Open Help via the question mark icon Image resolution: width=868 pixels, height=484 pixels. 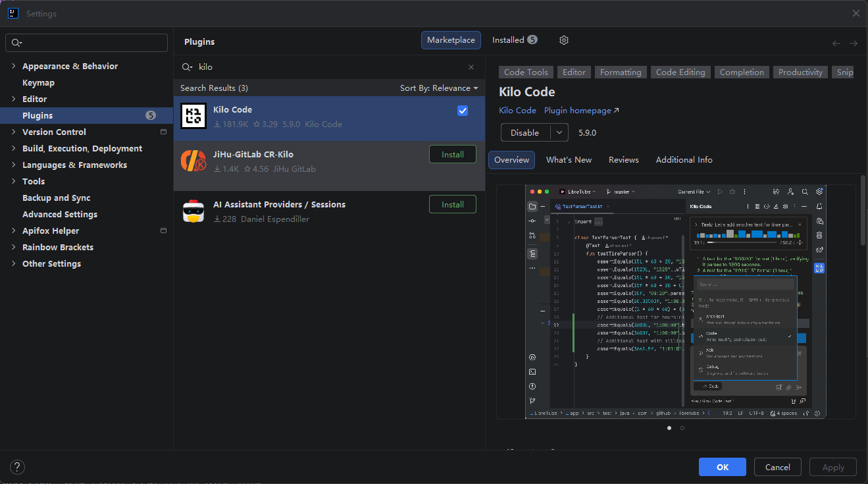[x=17, y=467]
